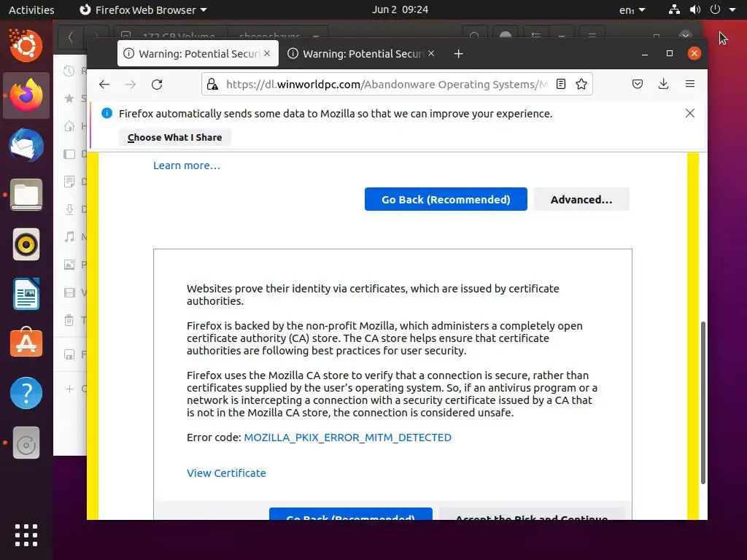Open Thunderbird Mail from the dock
The width and height of the screenshot is (747, 560).
click(26, 145)
